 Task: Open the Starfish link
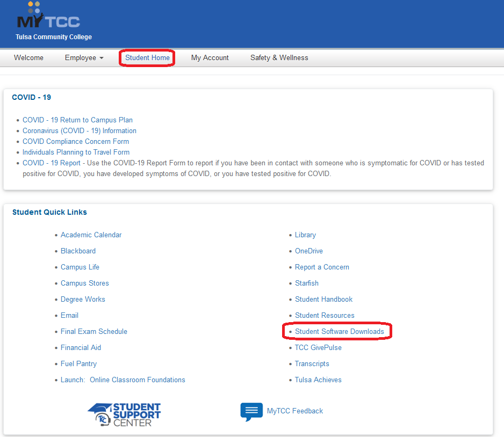pos(307,283)
